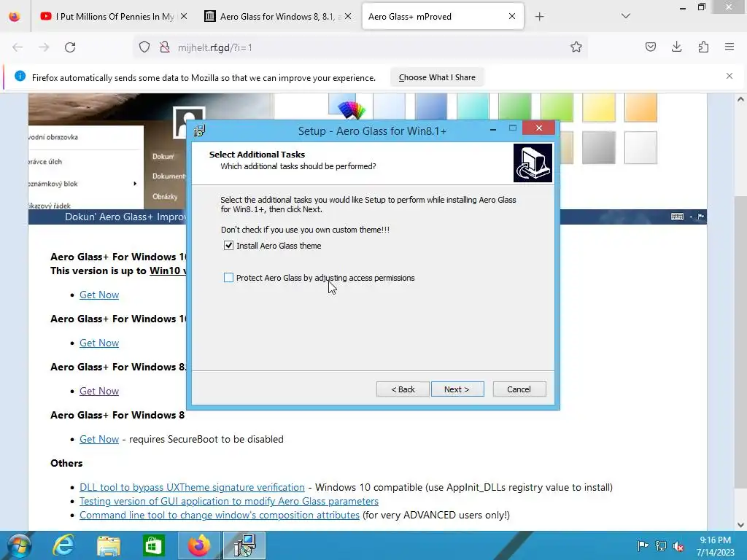Open first Get Now link for Windows 10

(99, 295)
